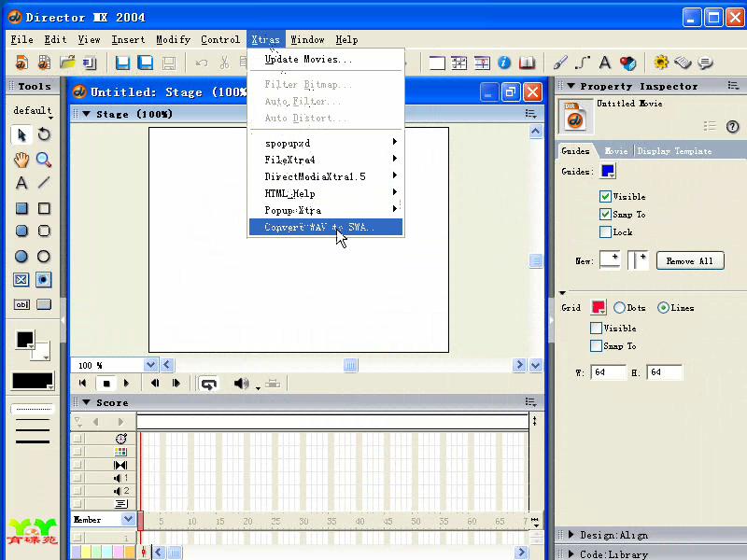Image resolution: width=747 pixels, height=560 pixels.
Task: Select the Text tool in Tools palette
Action: (x=21, y=183)
